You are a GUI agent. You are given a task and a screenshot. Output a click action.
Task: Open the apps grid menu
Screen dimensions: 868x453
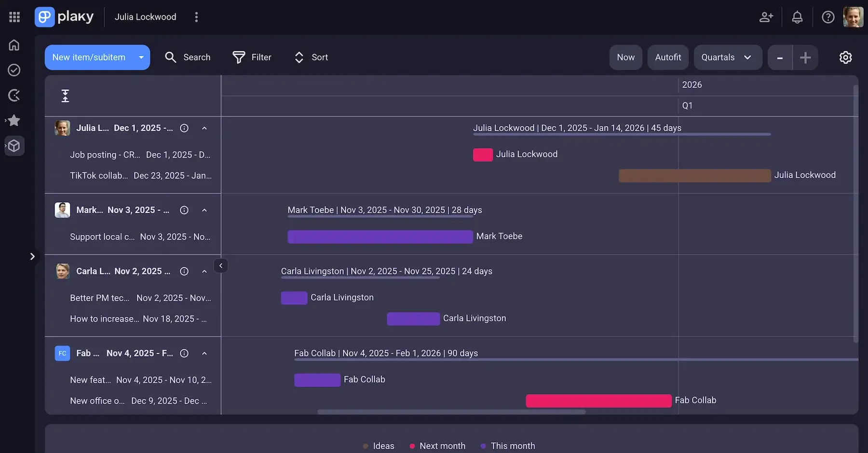pyautogui.click(x=14, y=17)
